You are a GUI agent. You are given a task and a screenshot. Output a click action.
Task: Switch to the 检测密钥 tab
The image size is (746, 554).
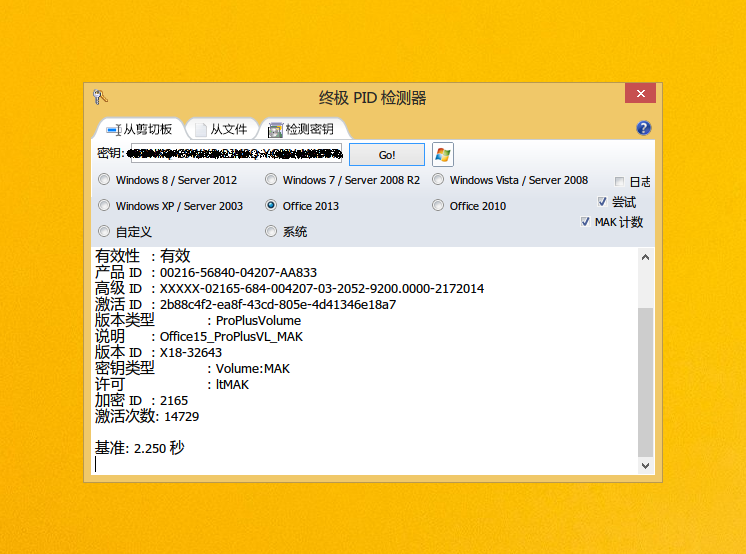pyautogui.click(x=302, y=129)
